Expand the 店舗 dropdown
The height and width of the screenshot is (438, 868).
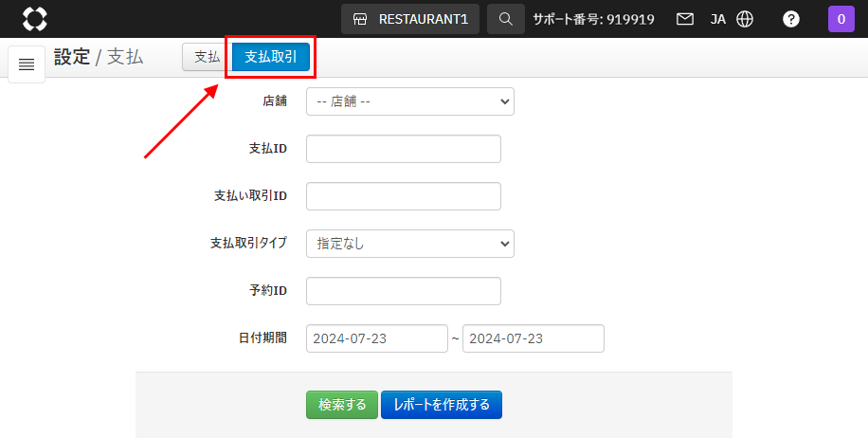pyautogui.click(x=409, y=101)
